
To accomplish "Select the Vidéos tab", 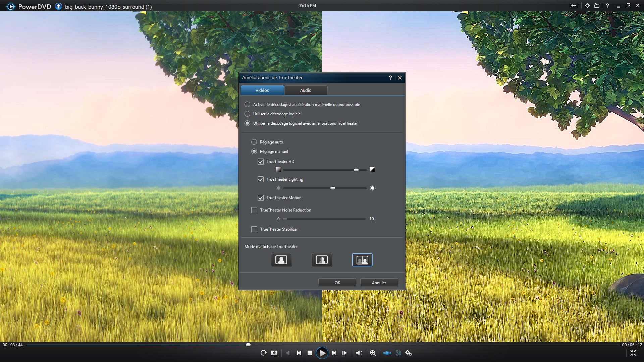I will [262, 90].
